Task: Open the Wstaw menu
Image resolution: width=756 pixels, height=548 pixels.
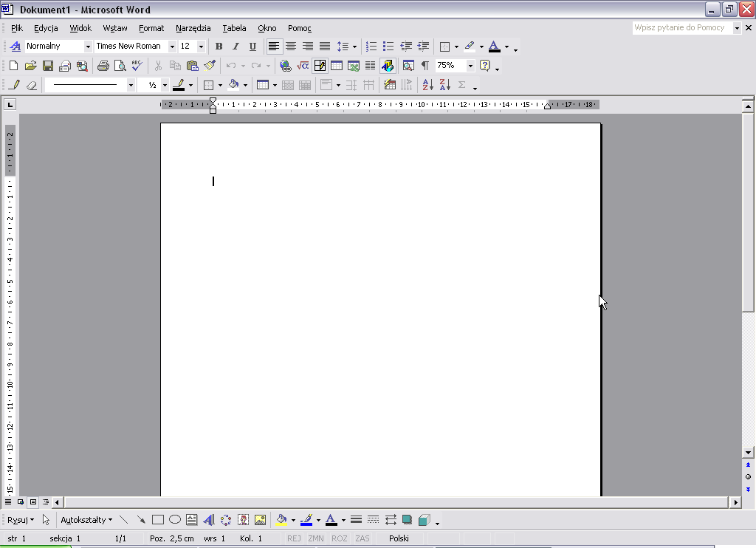Action: (x=115, y=28)
